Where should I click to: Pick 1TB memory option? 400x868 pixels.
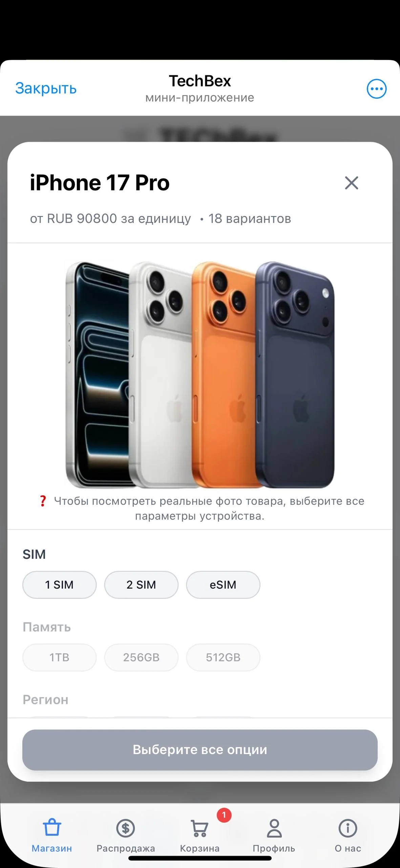tap(60, 657)
